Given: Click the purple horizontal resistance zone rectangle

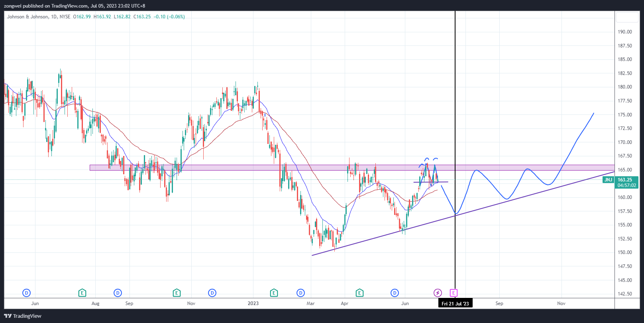Looking at the screenshot, I should (x=352, y=168).
